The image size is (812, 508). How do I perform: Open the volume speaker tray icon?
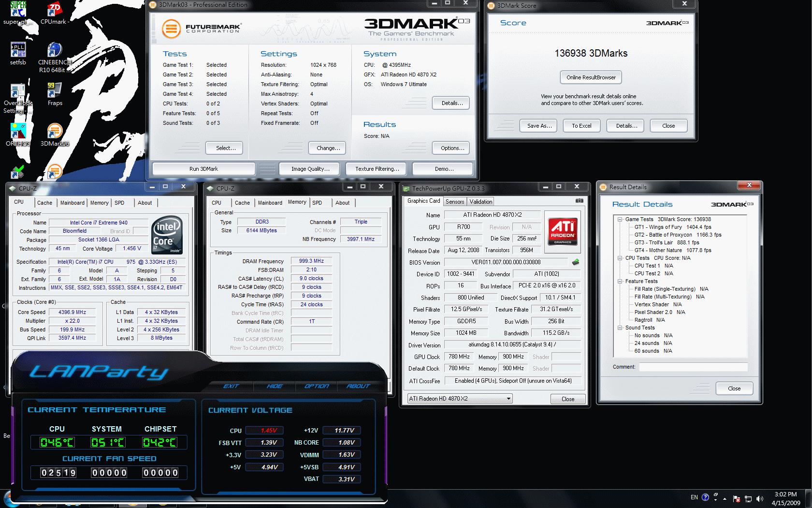click(x=760, y=499)
